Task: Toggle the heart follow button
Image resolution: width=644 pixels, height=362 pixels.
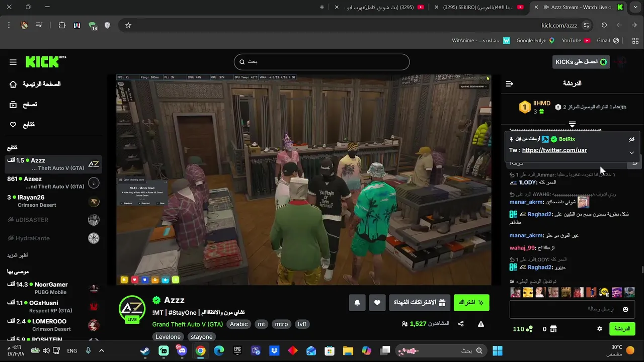Action: click(377, 302)
